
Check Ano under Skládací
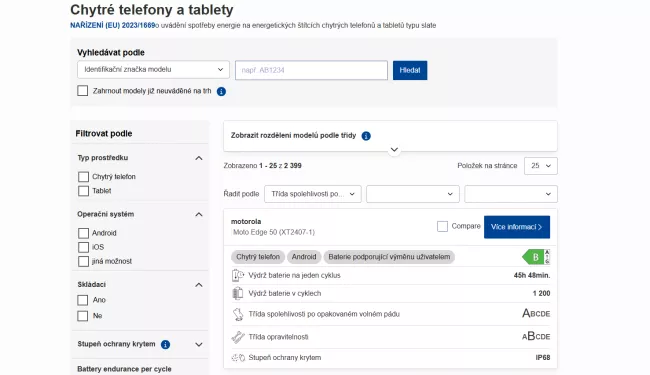point(82,300)
